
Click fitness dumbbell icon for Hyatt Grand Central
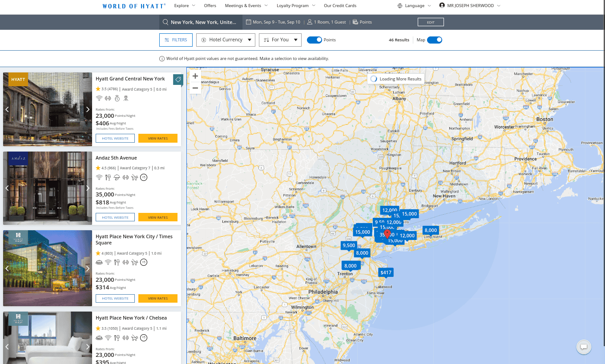coord(108,98)
